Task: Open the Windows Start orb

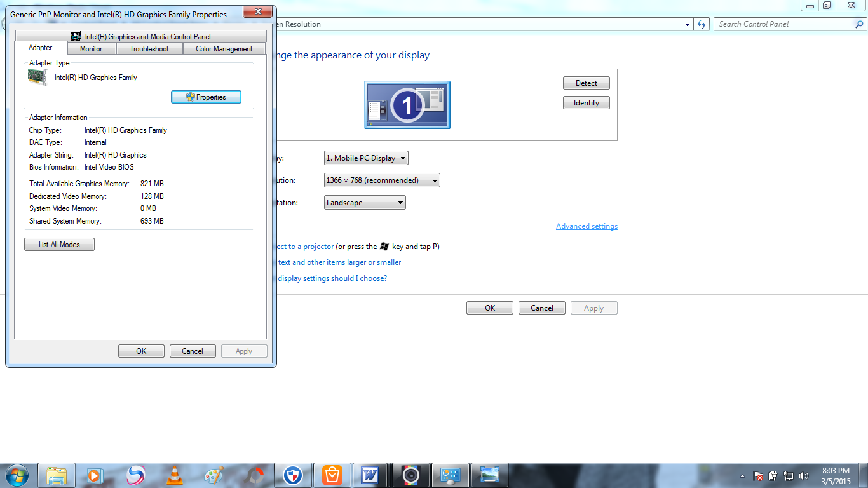Action: [16, 475]
